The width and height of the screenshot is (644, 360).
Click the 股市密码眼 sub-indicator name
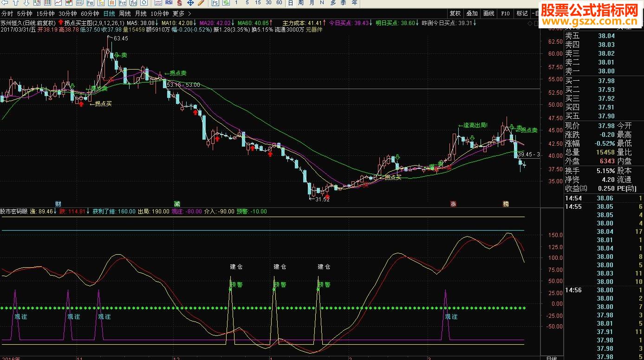[x=14, y=212]
